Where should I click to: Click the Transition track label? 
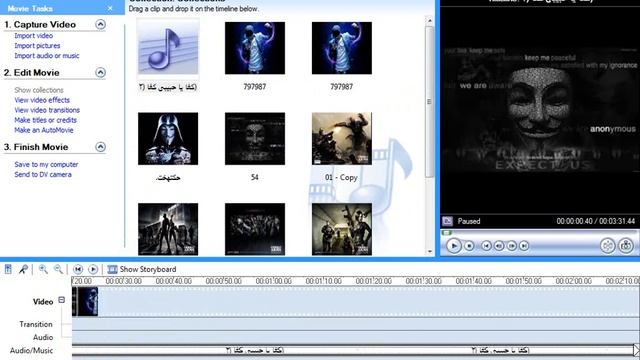point(36,324)
